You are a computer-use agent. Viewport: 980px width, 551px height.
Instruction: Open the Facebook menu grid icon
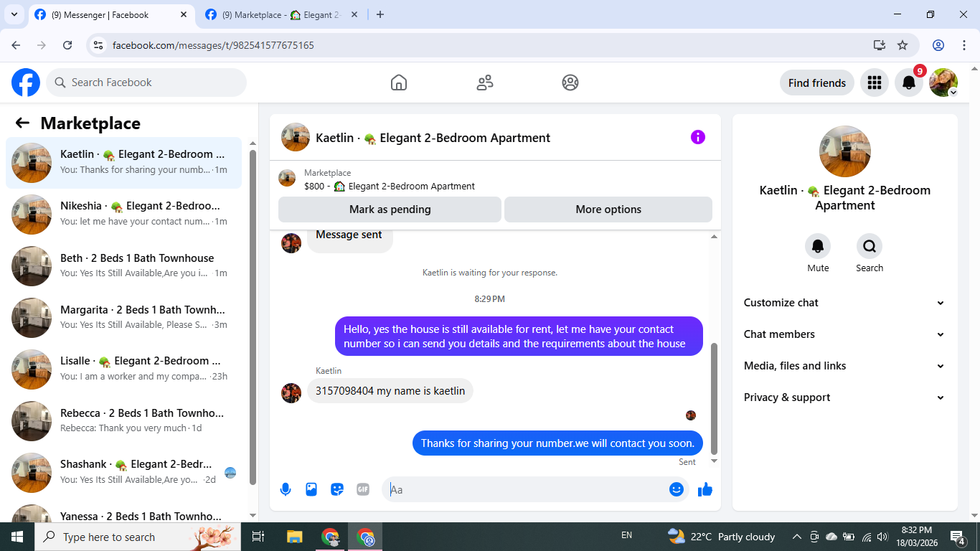(874, 83)
